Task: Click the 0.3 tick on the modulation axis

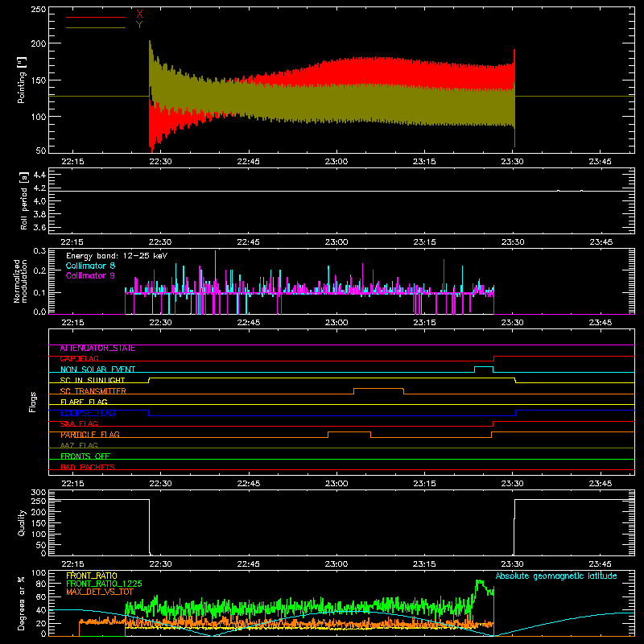Action: [39, 251]
